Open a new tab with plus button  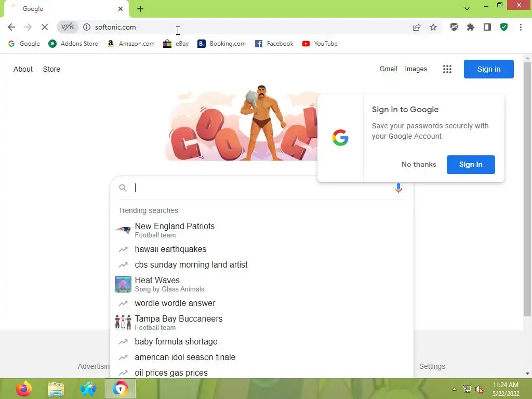pyautogui.click(x=140, y=9)
